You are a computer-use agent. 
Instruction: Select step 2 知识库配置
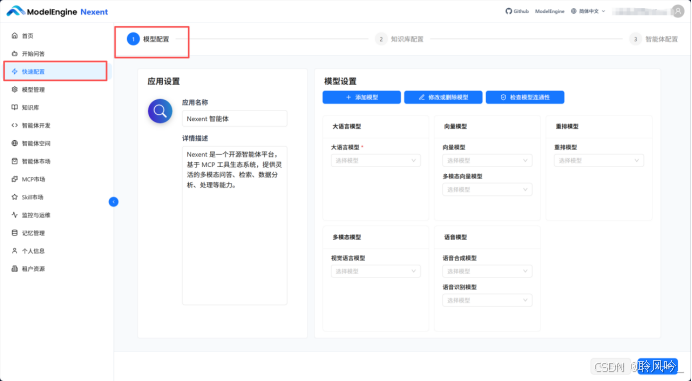pos(399,39)
